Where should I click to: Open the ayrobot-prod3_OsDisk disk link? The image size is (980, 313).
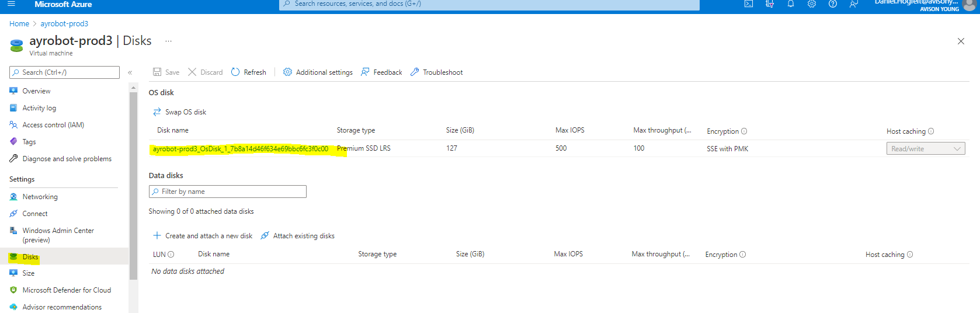[241, 149]
